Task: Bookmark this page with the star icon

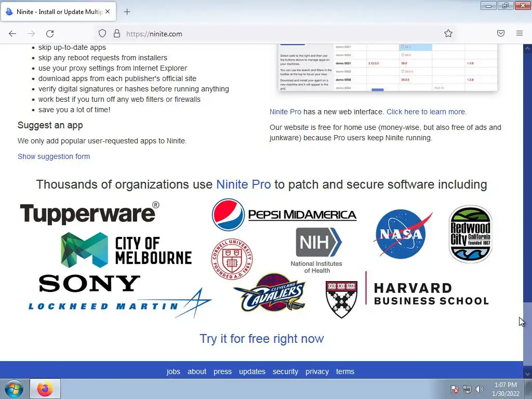Action: [x=448, y=33]
